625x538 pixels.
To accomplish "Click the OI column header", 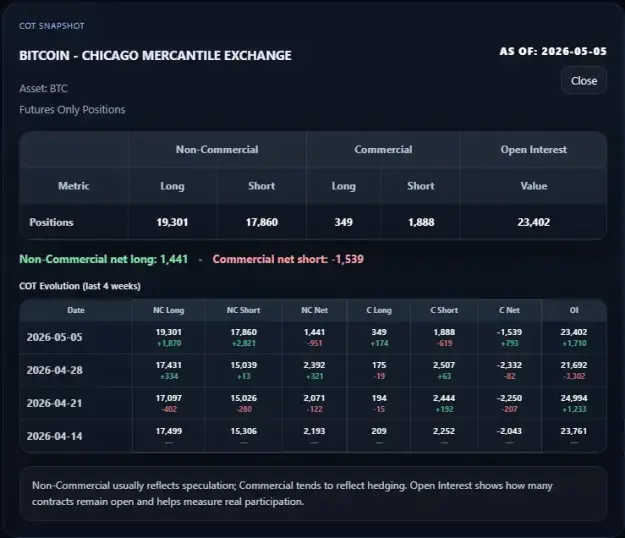I will pos(574,310).
